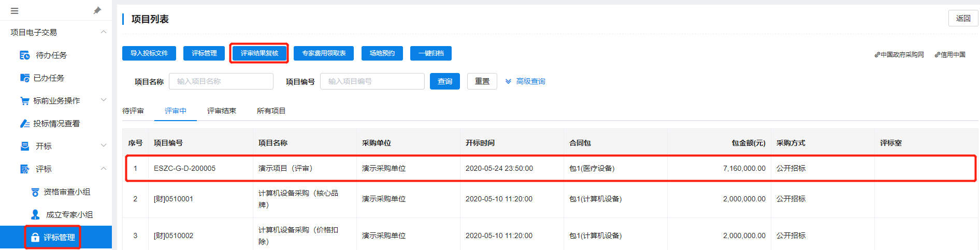
Task: Click the pin sidebar icon
Action: click(97, 10)
